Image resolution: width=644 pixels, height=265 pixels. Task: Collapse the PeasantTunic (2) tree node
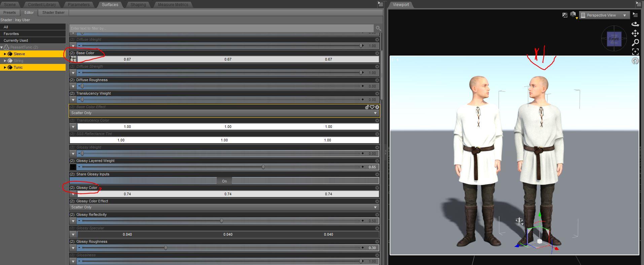pos(2,47)
